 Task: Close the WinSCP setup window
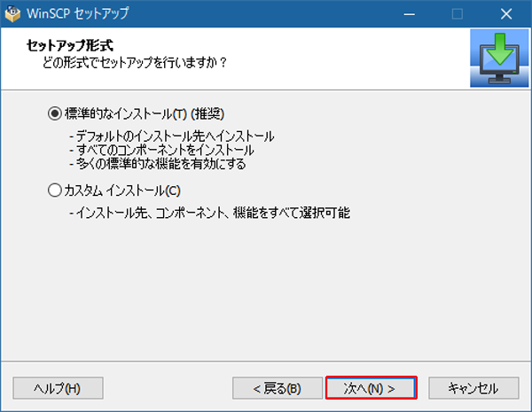(x=506, y=14)
